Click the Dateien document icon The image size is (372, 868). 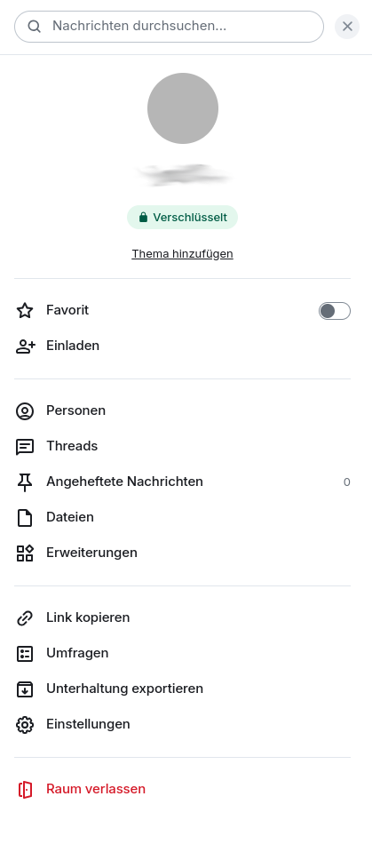[25, 518]
